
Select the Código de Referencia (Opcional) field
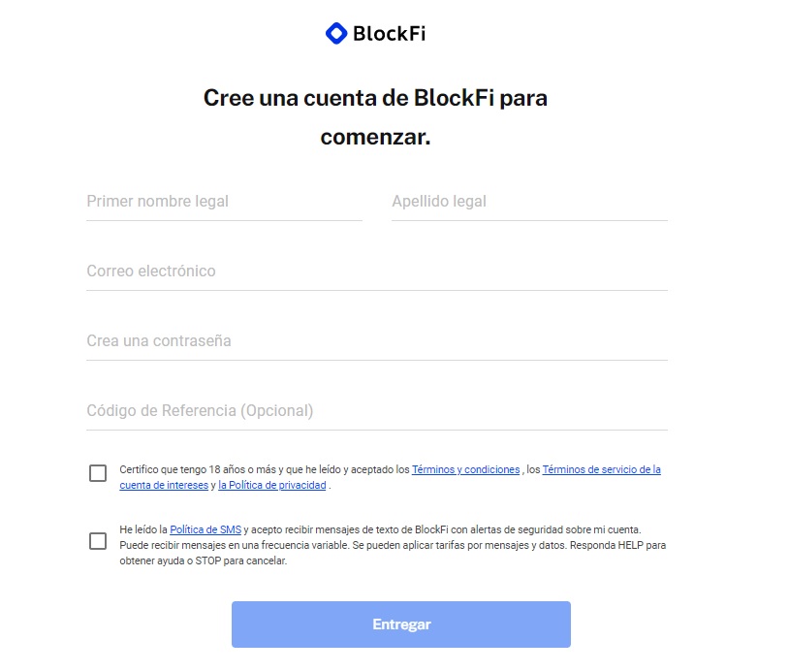(x=376, y=411)
